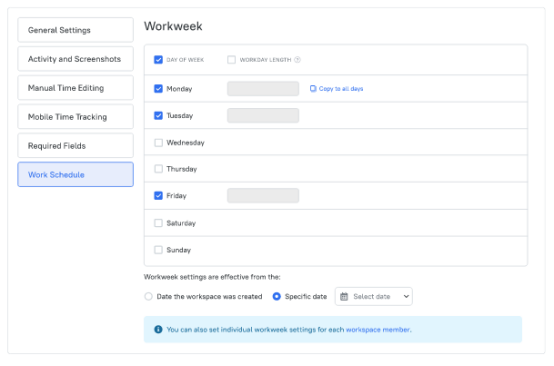The image size is (554, 366).
Task: Select Date the workspace was created option
Action: click(148, 296)
